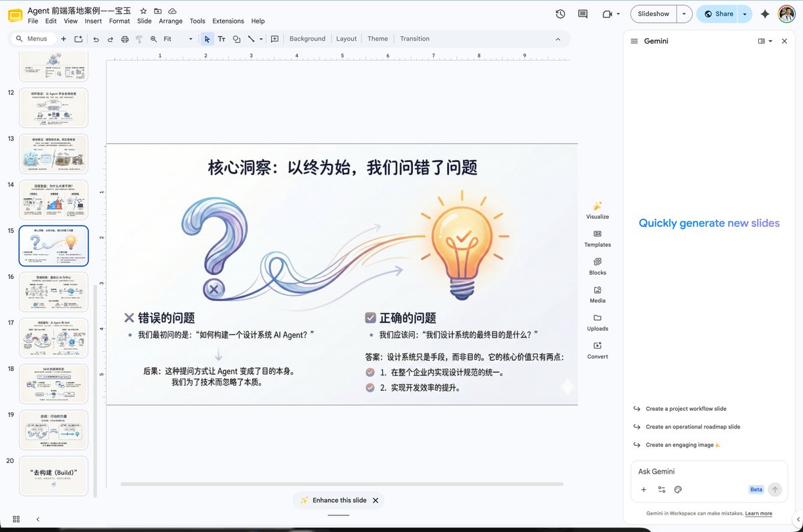Image resolution: width=803 pixels, height=532 pixels.
Task: Click Enhance this slide
Action: (333, 500)
